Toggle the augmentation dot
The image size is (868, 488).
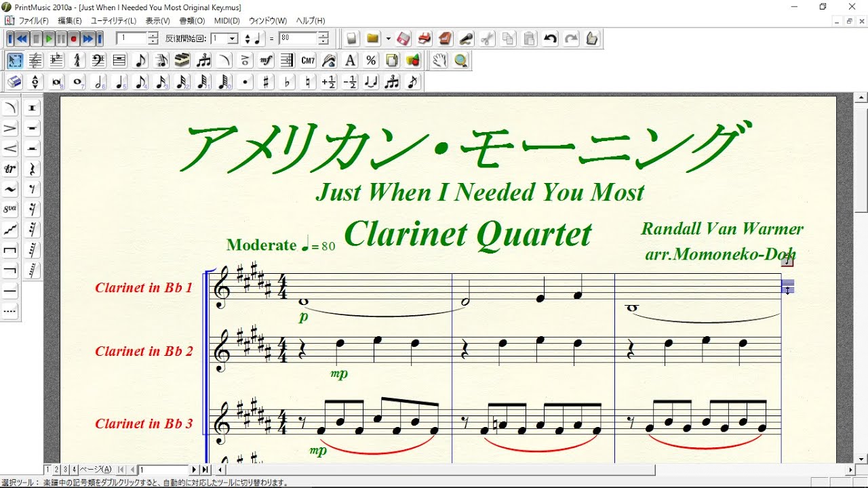(245, 82)
